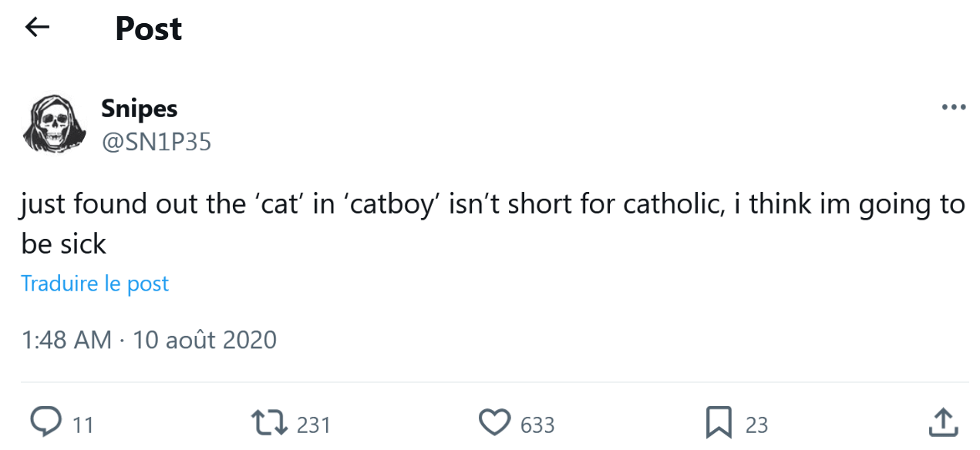Click the @SN1P35 handle
Image resolution: width=980 pixels, height=450 pixels.
pyautogui.click(x=156, y=142)
